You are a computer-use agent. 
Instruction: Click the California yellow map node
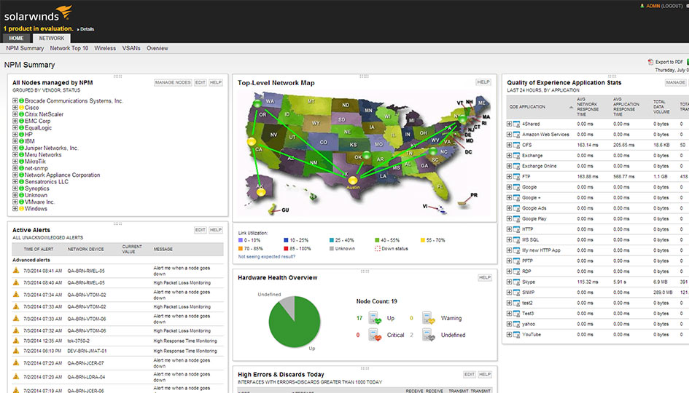click(251, 142)
